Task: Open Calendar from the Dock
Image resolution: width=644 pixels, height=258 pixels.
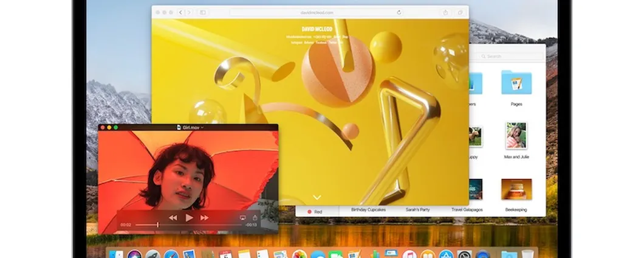Action: click(x=225, y=254)
